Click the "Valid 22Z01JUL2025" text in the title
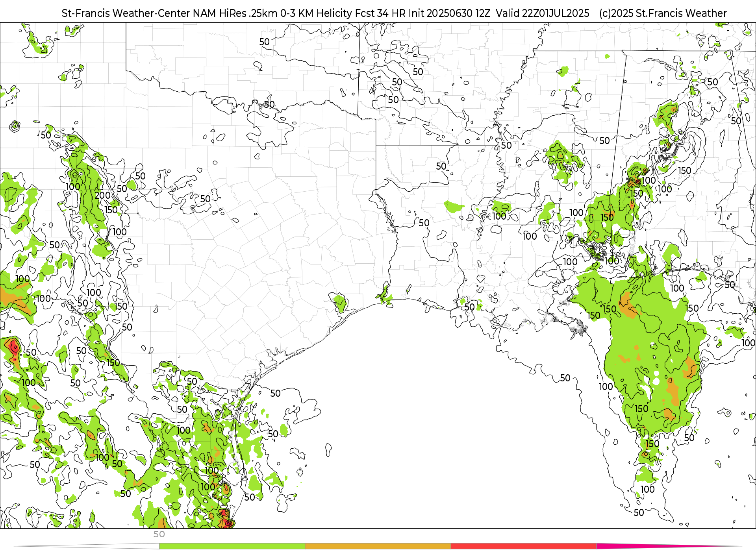This screenshot has width=756, height=551. (x=543, y=13)
